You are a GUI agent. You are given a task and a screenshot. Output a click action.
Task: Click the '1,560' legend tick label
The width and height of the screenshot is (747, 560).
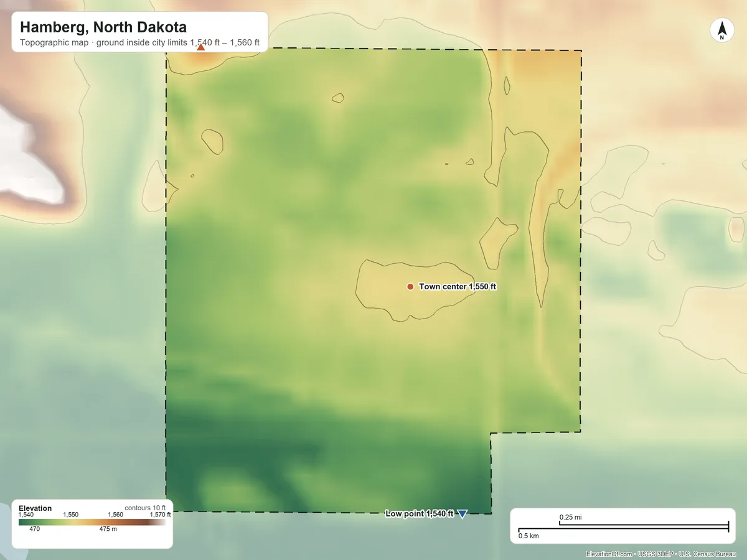[115, 515]
